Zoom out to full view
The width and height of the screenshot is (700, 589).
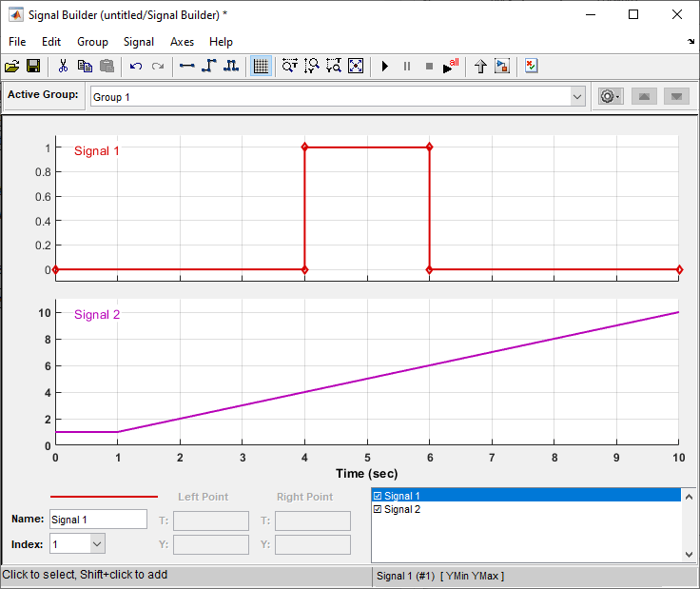(x=356, y=66)
